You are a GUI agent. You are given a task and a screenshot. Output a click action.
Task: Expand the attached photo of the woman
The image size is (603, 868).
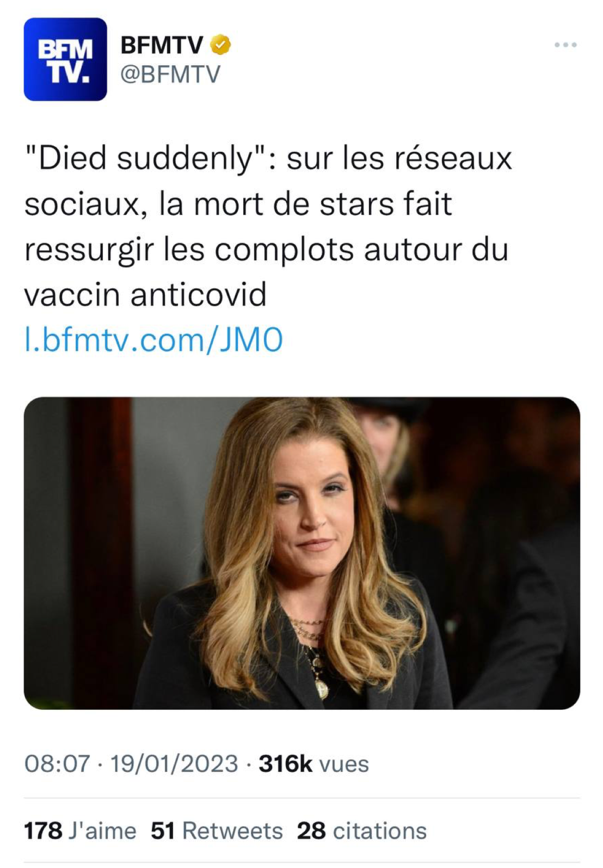coord(302,553)
